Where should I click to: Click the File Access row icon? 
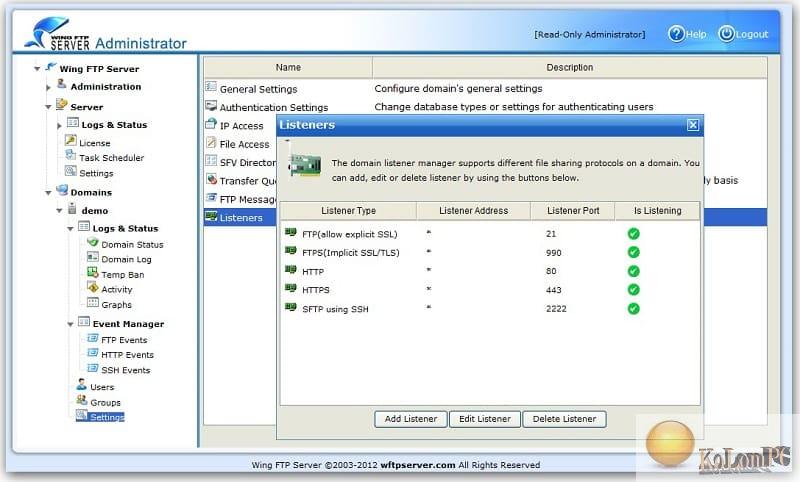(211, 142)
